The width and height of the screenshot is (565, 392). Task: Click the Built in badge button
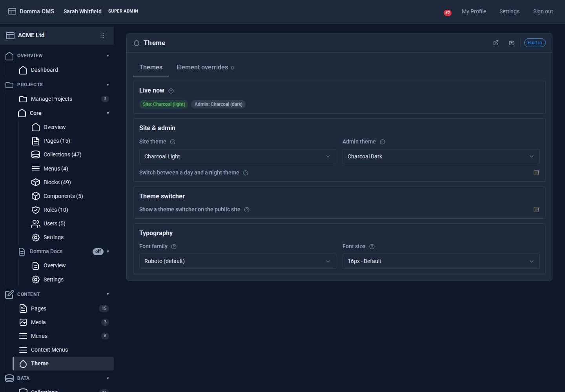click(x=535, y=43)
